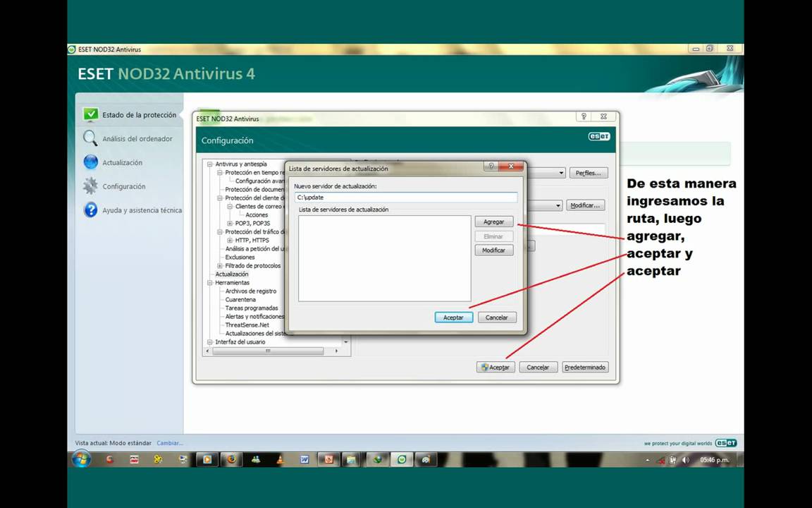
Task: Select ThreatSense.Net in the settings tree
Action: 247,325
